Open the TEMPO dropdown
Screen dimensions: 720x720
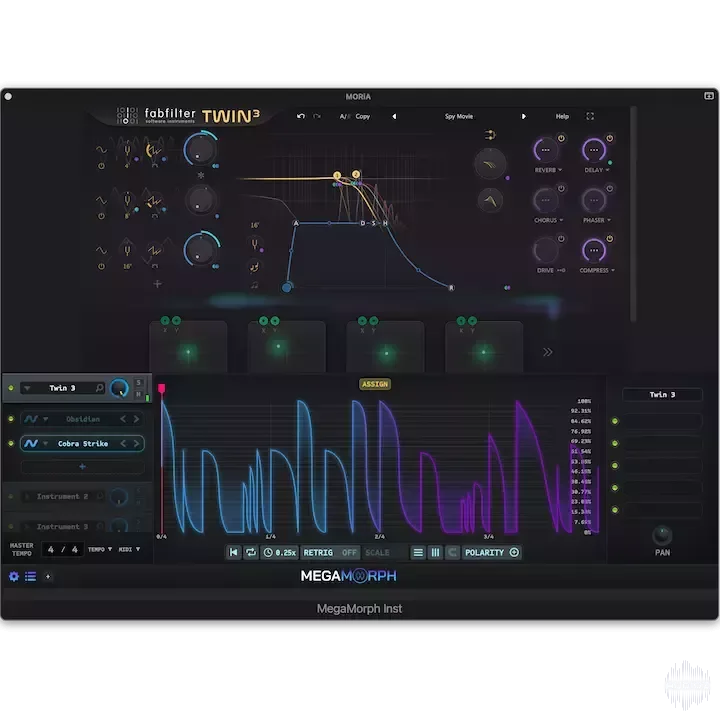click(x=100, y=549)
